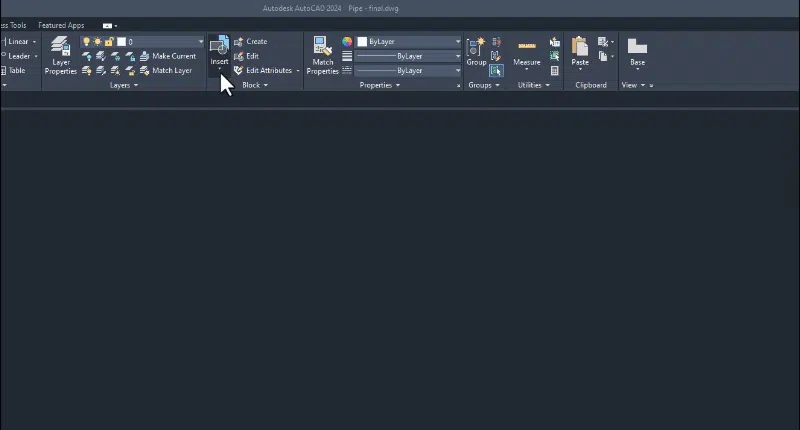This screenshot has height=430, width=800.
Task: Click the ribbon minimize toggle after Featured Apps
Action: click(107, 26)
